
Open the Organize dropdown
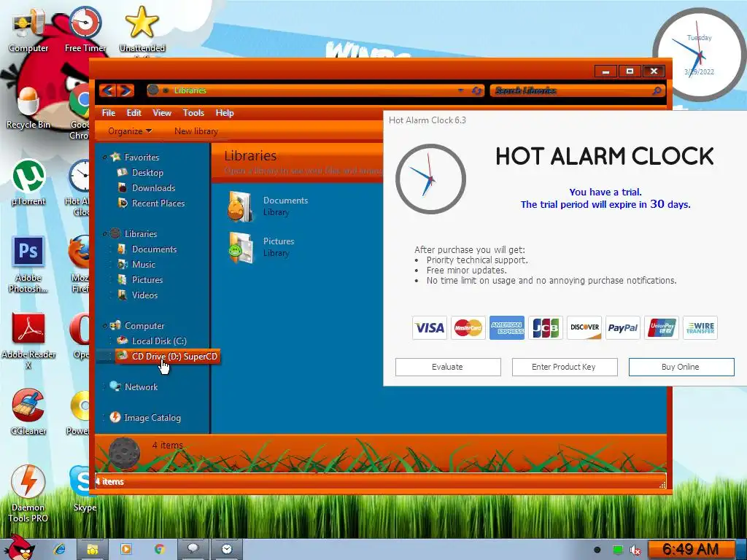click(x=130, y=131)
